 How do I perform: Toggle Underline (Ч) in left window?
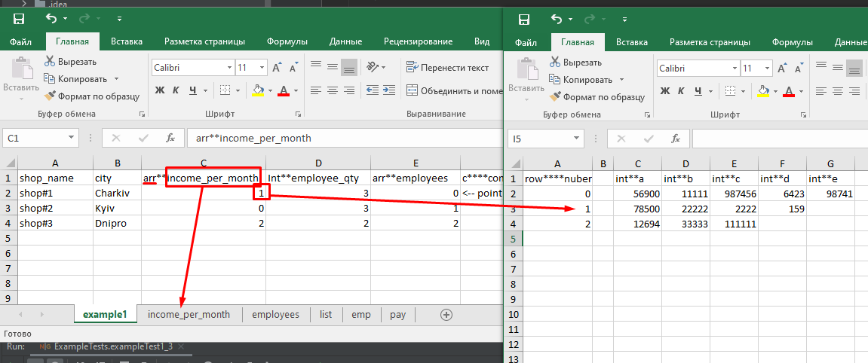tap(192, 90)
